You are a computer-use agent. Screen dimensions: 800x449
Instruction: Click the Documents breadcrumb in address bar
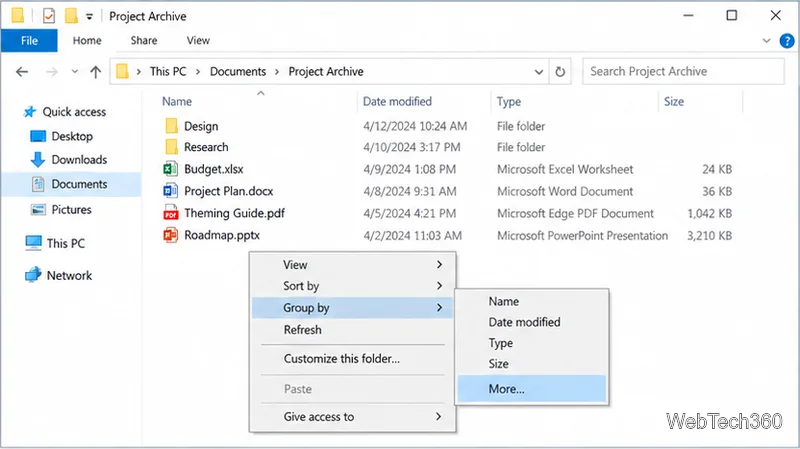pyautogui.click(x=238, y=71)
